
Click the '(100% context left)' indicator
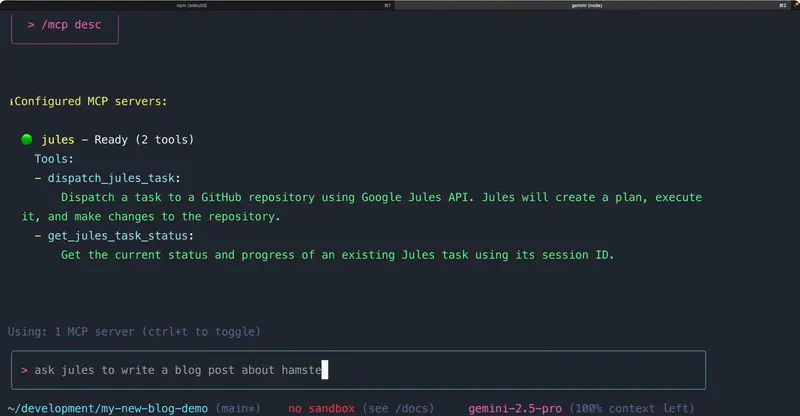[632, 408]
